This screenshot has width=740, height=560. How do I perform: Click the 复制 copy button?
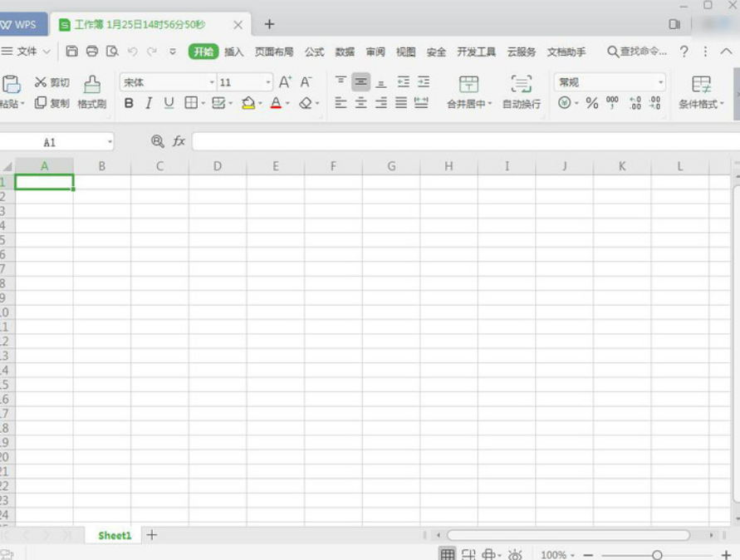tap(52, 103)
